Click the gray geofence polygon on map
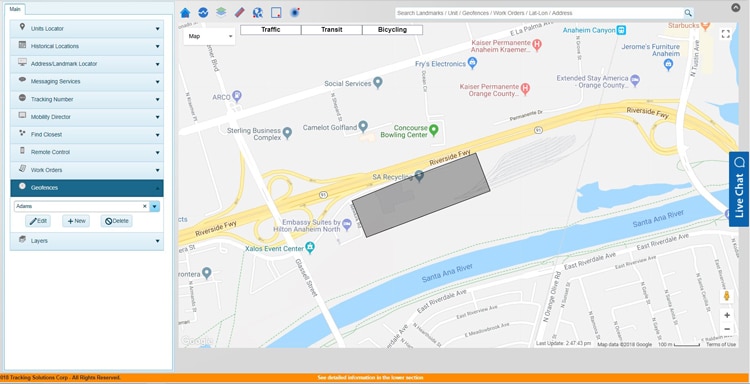Viewport: 750px width, 384px height. tap(421, 196)
